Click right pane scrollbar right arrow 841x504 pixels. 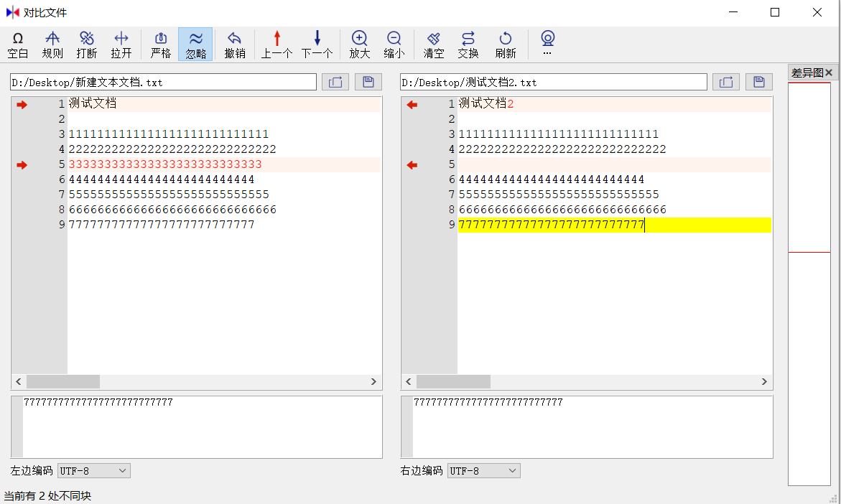[x=764, y=382]
